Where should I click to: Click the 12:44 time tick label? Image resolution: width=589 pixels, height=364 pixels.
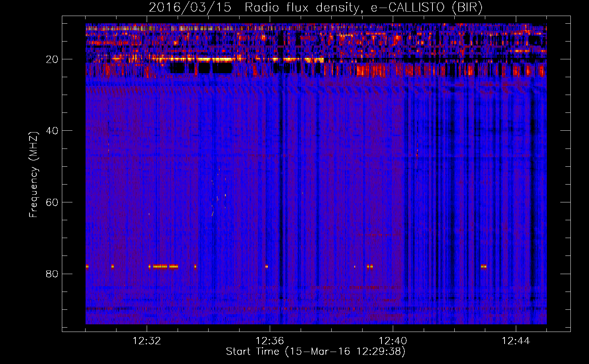point(516,341)
